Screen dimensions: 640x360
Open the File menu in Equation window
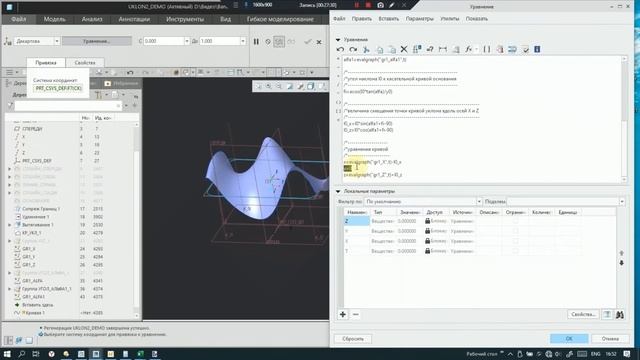coord(339,19)
